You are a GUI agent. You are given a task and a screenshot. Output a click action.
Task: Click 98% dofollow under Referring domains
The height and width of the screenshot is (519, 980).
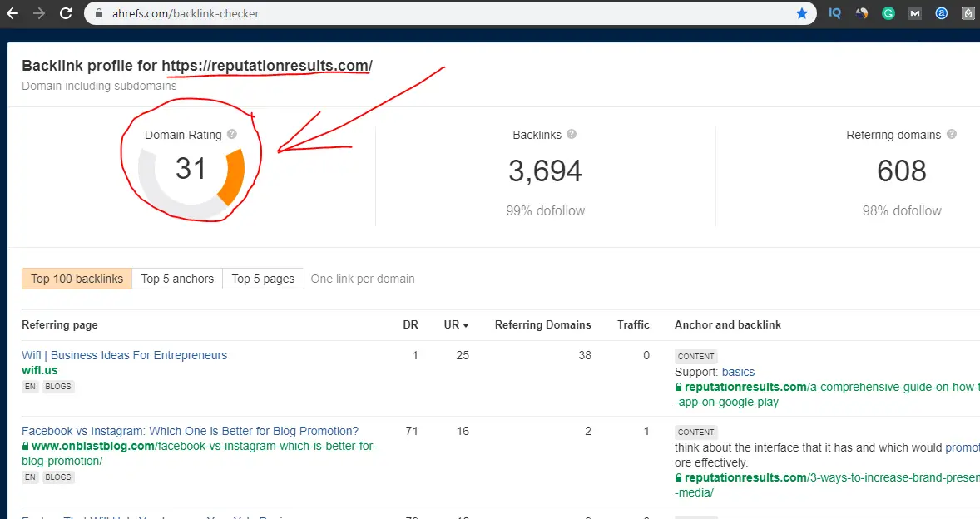(901, 211)
